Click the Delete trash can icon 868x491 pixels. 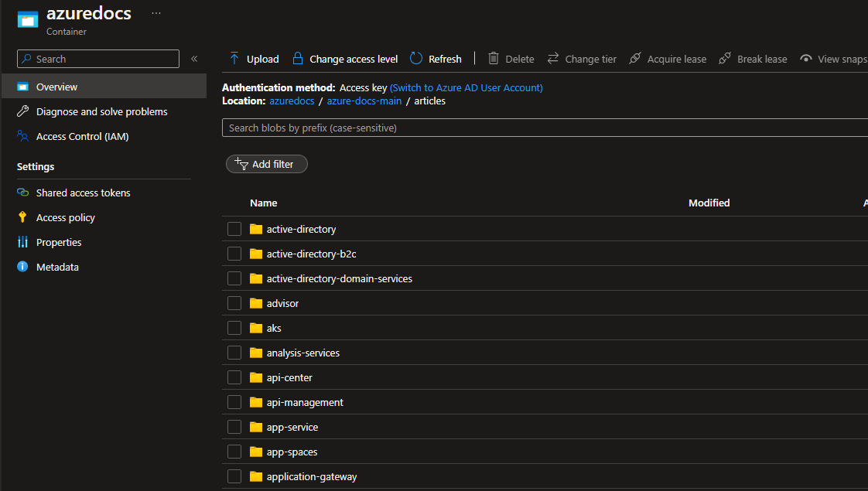pos(494,59)
